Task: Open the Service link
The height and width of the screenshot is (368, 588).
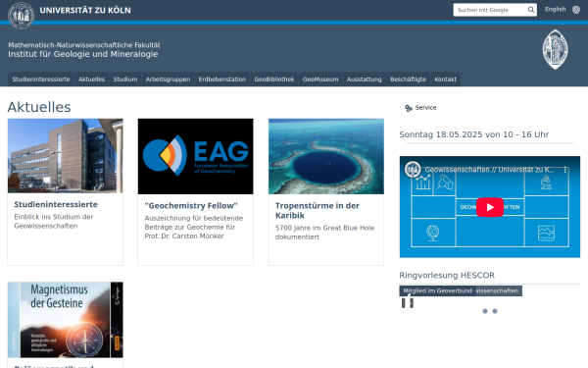Action: pos(425,107)
